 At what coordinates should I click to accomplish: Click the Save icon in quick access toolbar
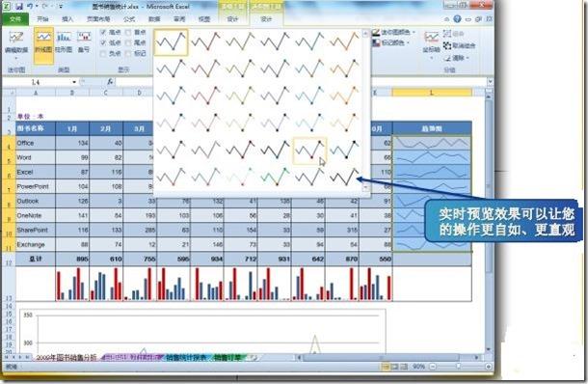click(18, 6)
